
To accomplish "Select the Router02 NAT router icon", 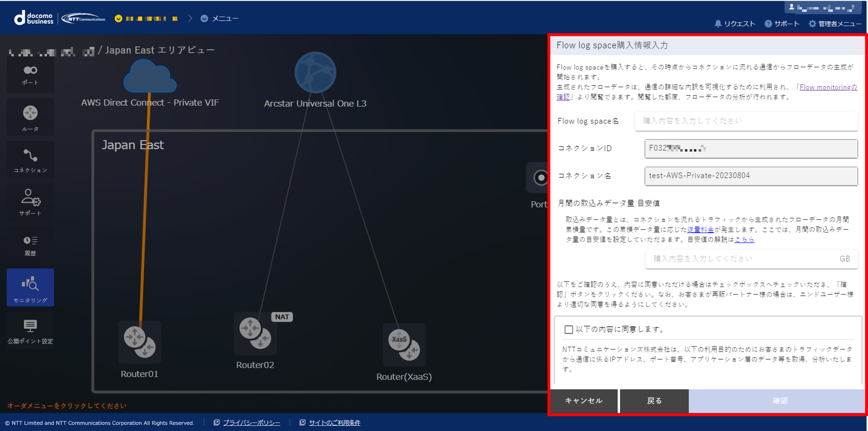I will tap(255, 333).
